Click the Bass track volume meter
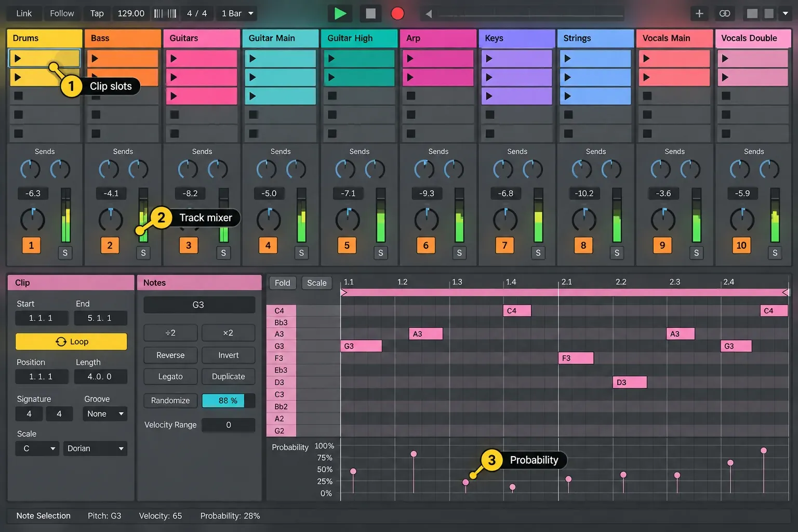This screenshot has width=798, height=532. click(x=143, y=215)
